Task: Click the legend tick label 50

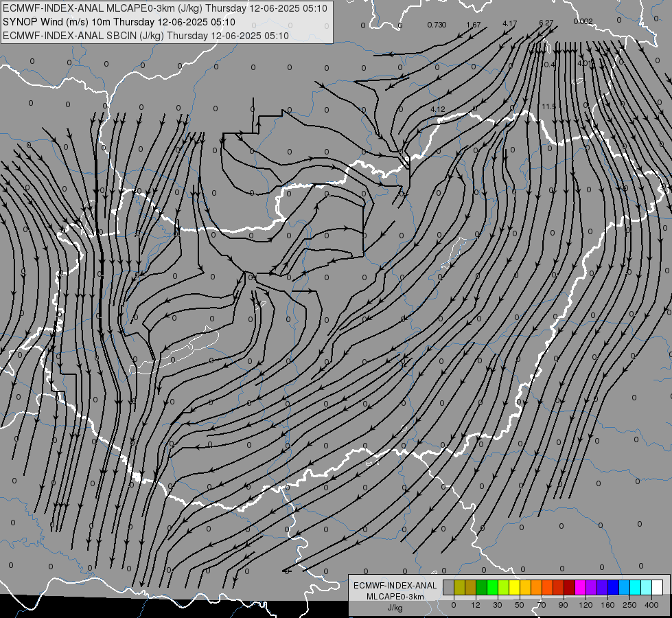Action: coord(520,605)
